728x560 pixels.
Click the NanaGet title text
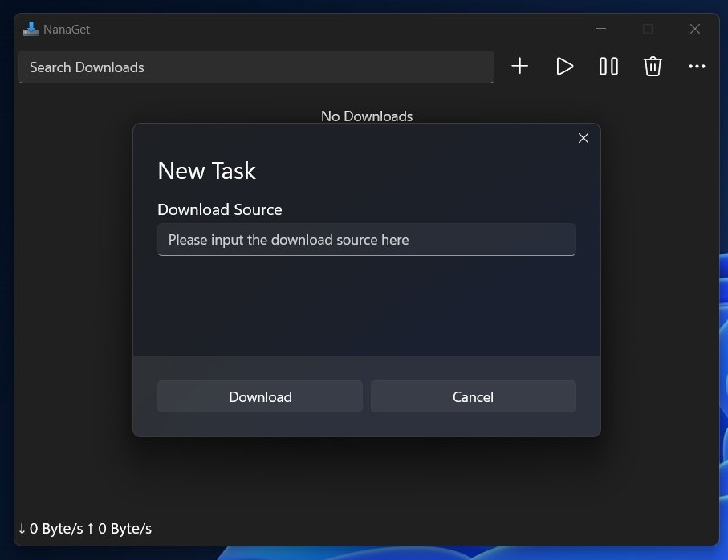pyautogui.click(x=67, y=29)
